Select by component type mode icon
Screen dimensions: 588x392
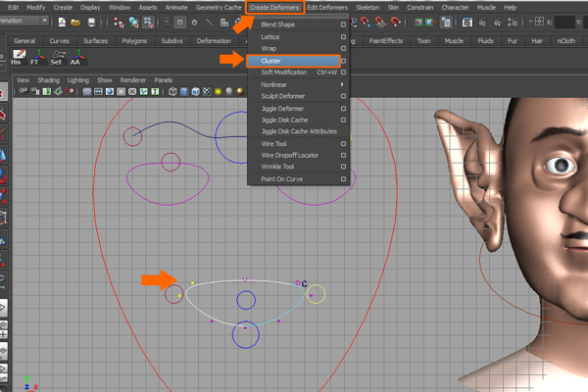pyautogui.click(x=149, y=23)
